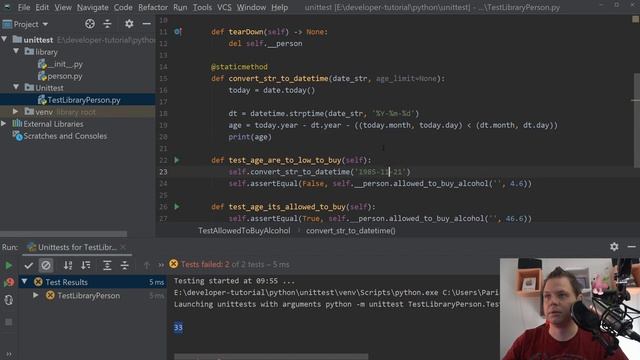
Task: Open person.py in project tree
Action: click(x=60, y=76)
